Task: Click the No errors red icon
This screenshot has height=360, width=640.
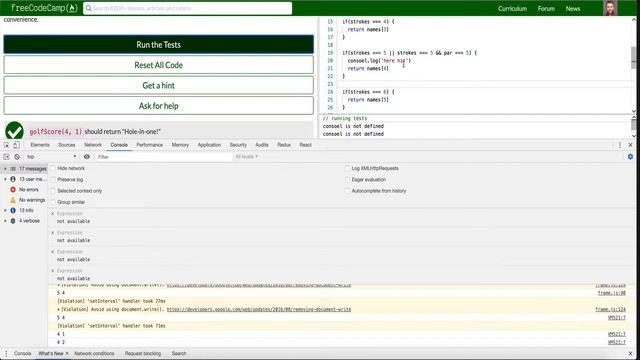Action: (x=13, y=190)
